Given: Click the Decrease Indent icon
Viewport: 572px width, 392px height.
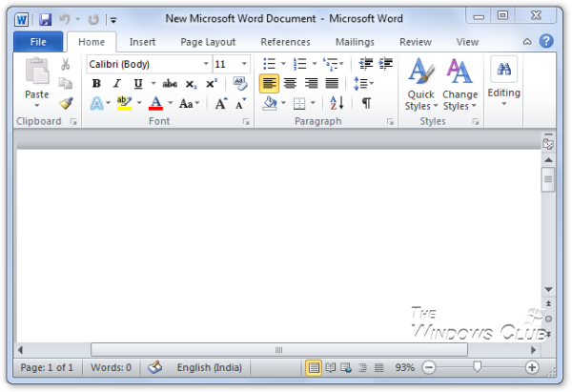Looking at the screenshot, I should 365,64.
